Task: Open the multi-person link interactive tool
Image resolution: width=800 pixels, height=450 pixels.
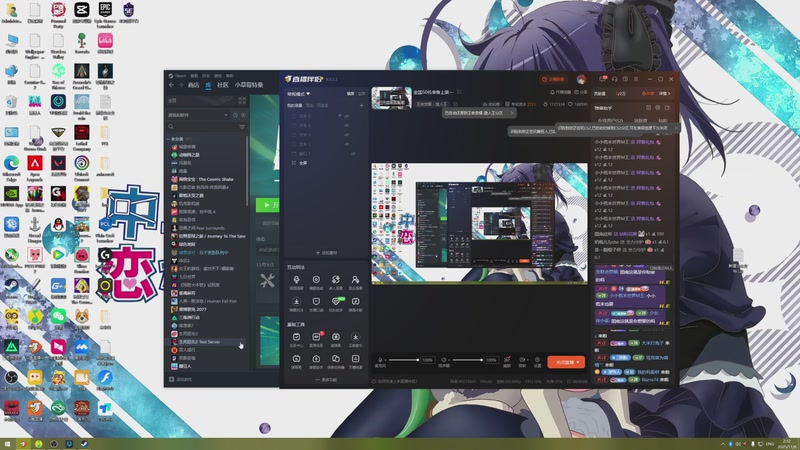Action: coord(336,282)
